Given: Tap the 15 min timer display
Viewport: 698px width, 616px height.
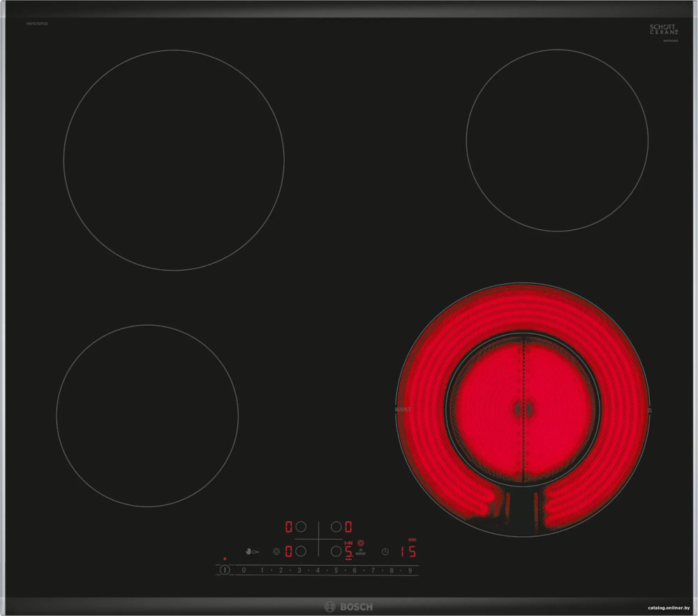Looking at the screenshot, I should coord(408,551).
